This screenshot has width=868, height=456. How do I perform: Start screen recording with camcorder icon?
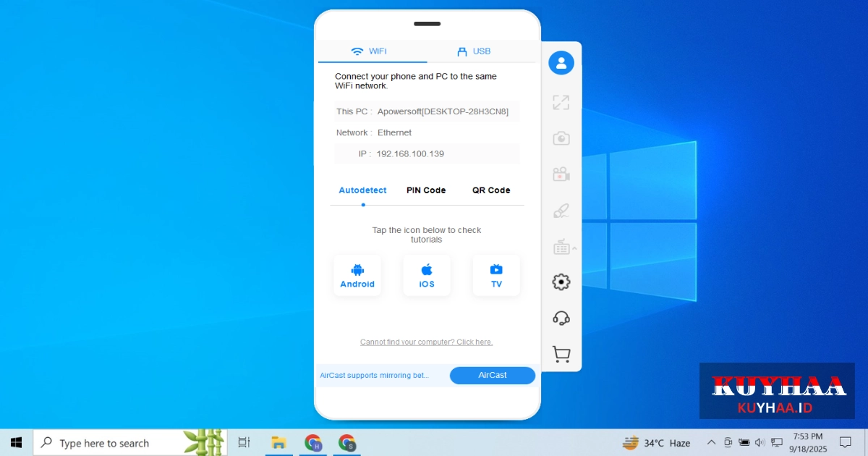click(x=561, y=174)
